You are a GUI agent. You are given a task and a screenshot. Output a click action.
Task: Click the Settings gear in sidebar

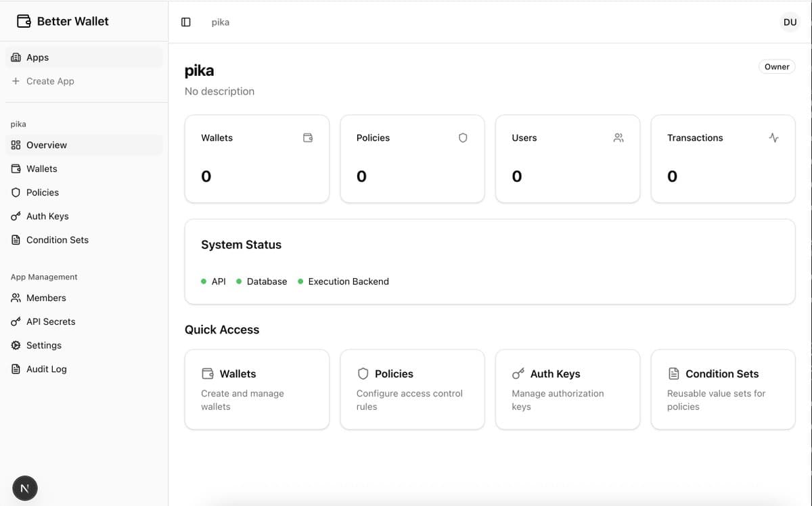tap(16, 346)
